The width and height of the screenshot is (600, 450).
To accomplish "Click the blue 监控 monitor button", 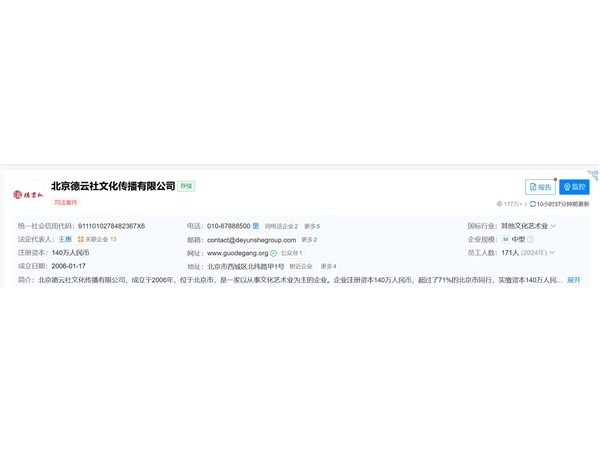I will click(x=574, y=187).
